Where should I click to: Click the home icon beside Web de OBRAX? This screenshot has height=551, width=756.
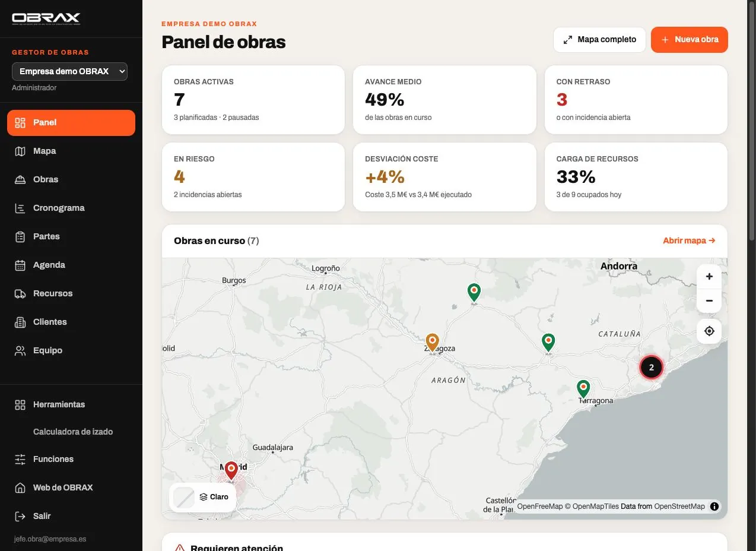pos(20,488)
